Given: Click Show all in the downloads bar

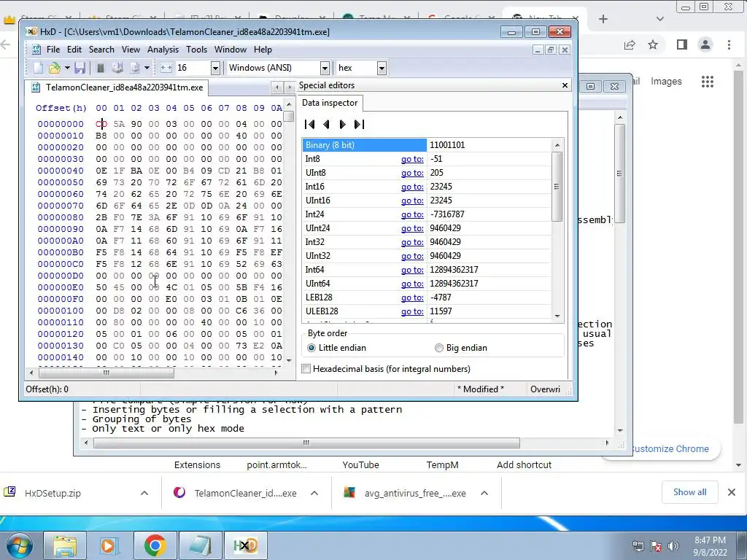Looking at the screenshot, I should click(x=689, y=492).
